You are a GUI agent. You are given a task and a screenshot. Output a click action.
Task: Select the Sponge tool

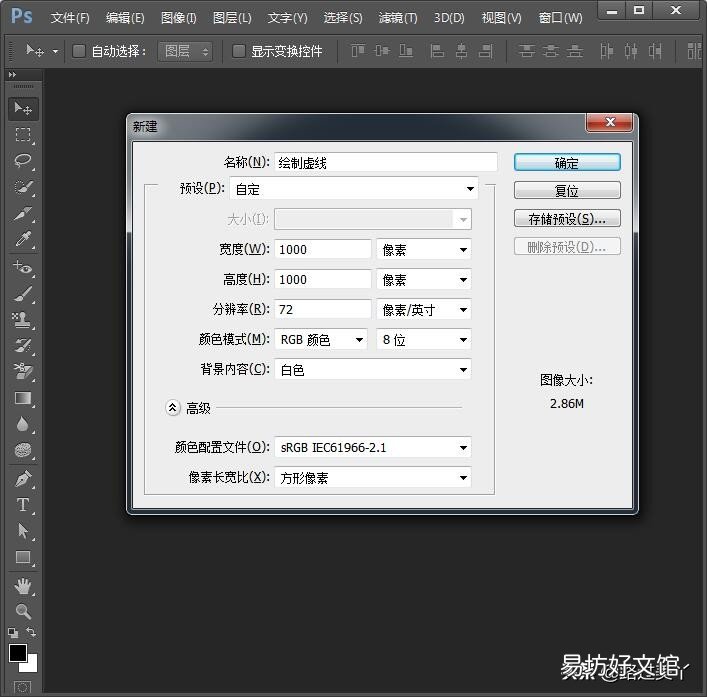tap(23, 450)
